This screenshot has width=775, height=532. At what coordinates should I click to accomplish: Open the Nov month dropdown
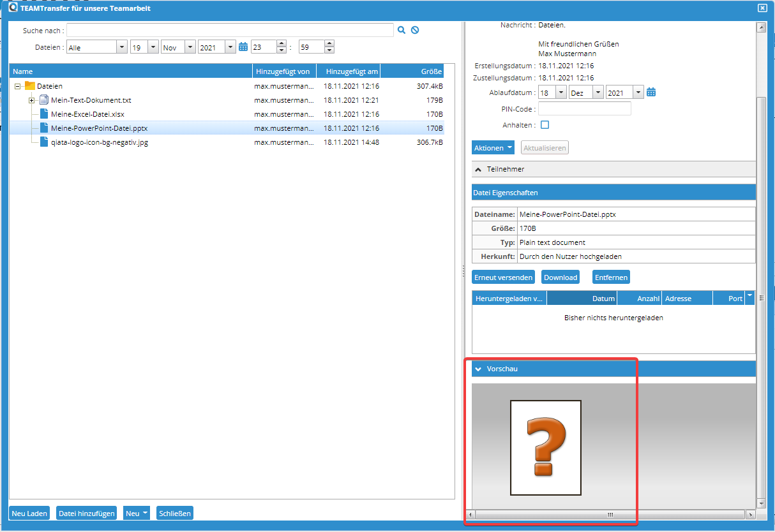[x=190, y=47]
